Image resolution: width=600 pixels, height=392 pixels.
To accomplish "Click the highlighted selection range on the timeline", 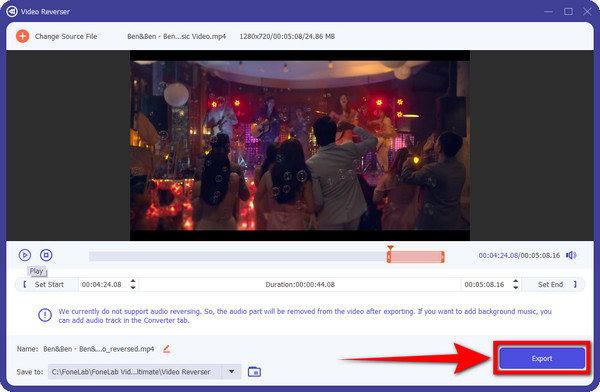I will [x=416, y=256].
